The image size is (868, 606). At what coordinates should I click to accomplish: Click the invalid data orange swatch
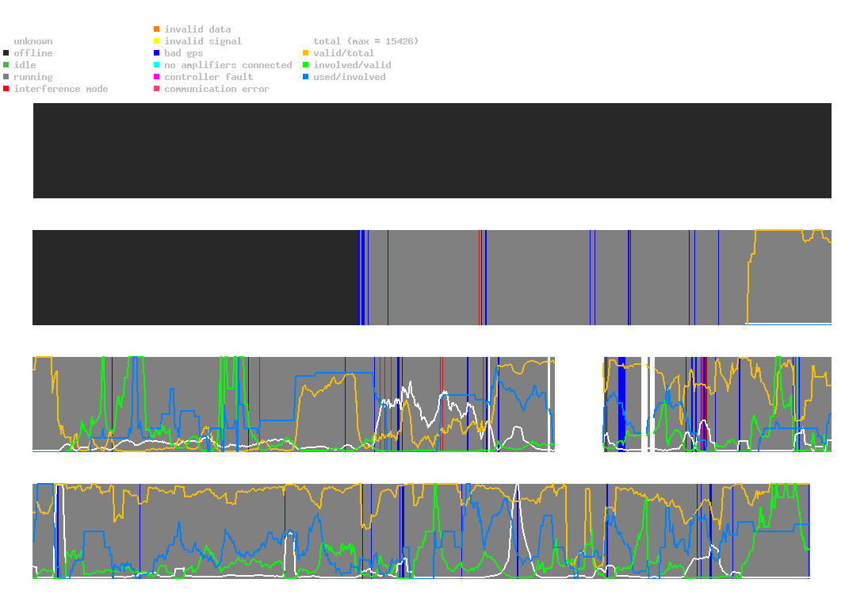[157, 29]
